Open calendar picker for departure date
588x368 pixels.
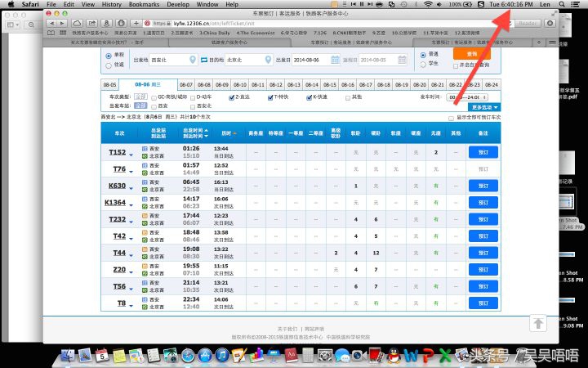[335, 60]
